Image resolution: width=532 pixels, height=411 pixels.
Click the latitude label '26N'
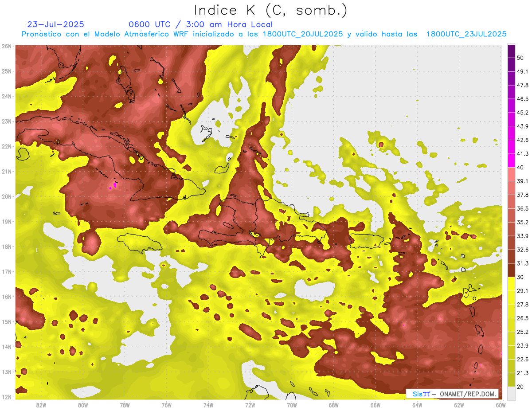pos(6,46)
